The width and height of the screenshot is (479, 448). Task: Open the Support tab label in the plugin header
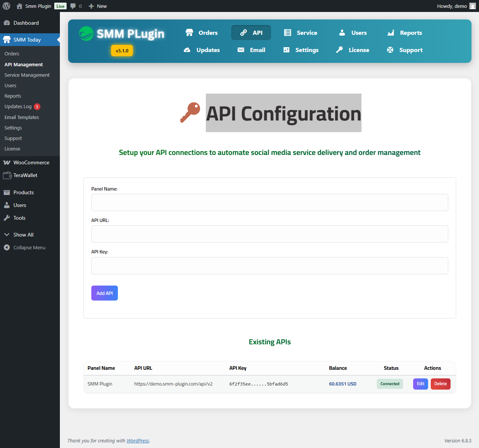pyautogui.click(x=411, y=50)
